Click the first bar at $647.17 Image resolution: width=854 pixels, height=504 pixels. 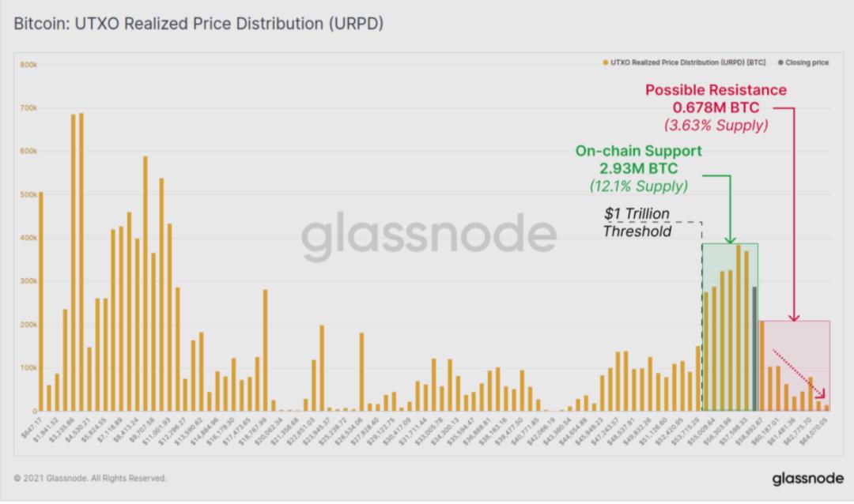41,301
